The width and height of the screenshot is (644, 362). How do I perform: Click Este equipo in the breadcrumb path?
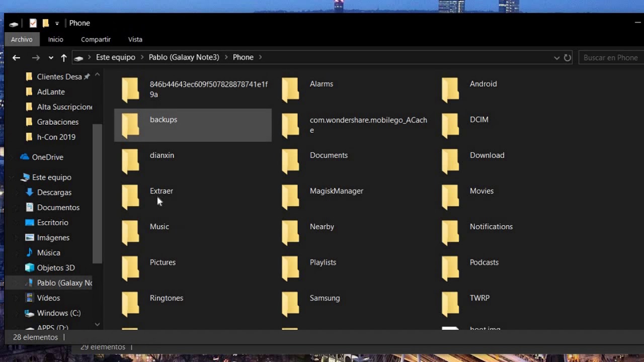[116, 57]
